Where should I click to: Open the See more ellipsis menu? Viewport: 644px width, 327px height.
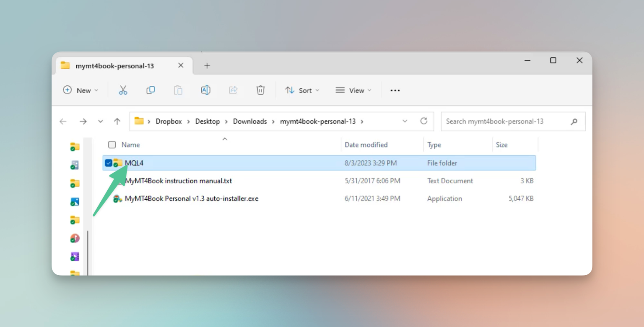pos(395,90)
